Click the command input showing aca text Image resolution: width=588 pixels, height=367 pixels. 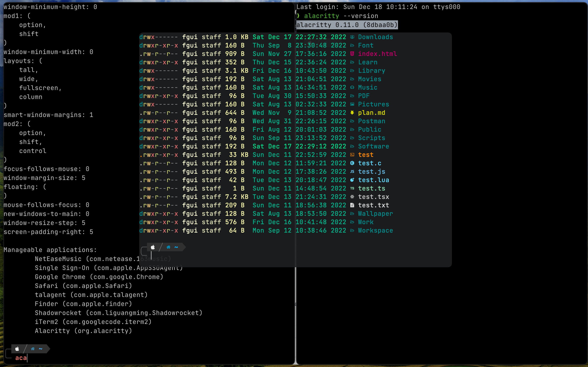click(21, 358)
